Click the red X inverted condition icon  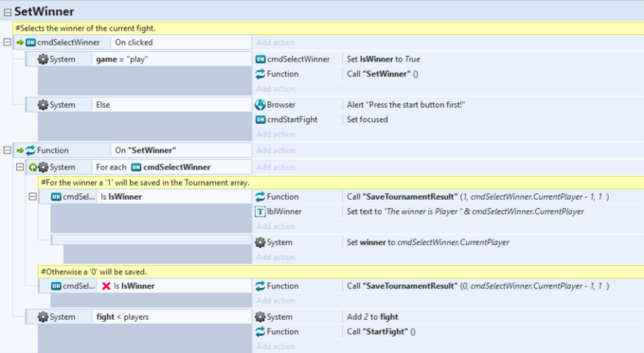[106, 286]
